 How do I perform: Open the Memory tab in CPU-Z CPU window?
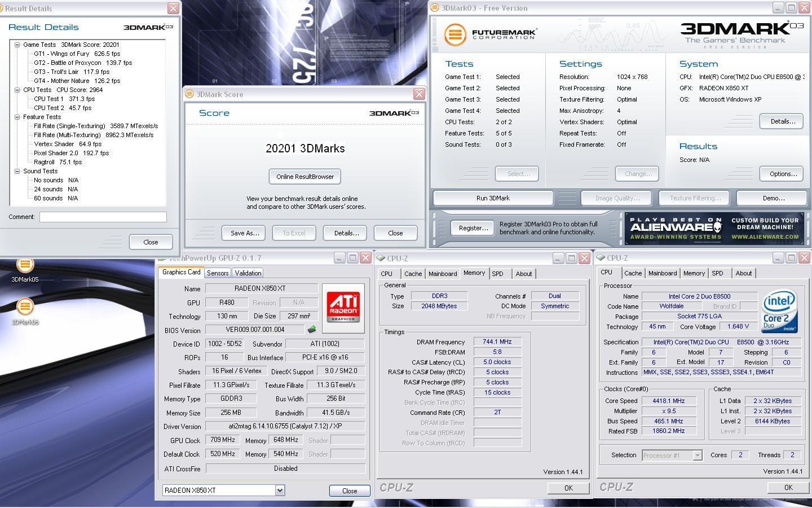pos(694,273)
